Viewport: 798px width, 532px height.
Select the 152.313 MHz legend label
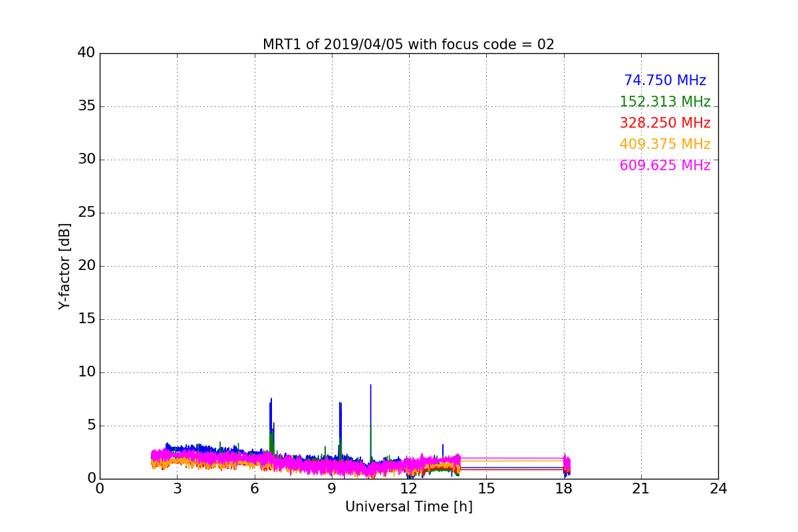(x=665, y=102)
